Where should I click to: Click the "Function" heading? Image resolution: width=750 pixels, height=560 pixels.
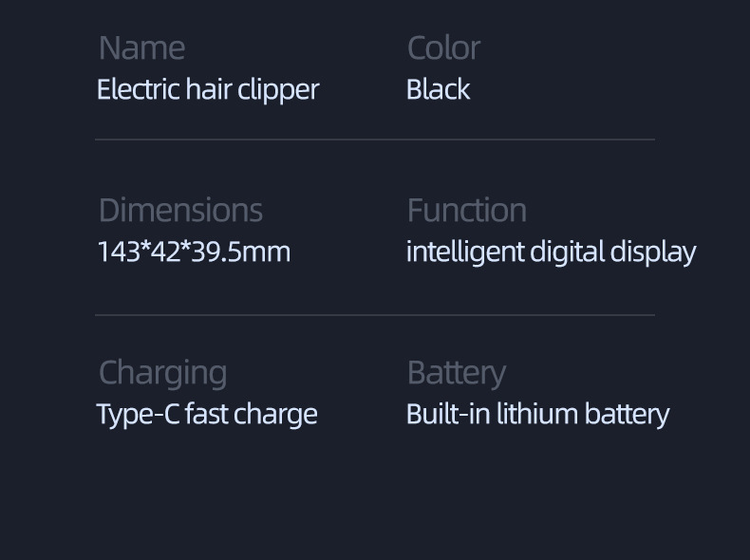click(x=466, y=211)
